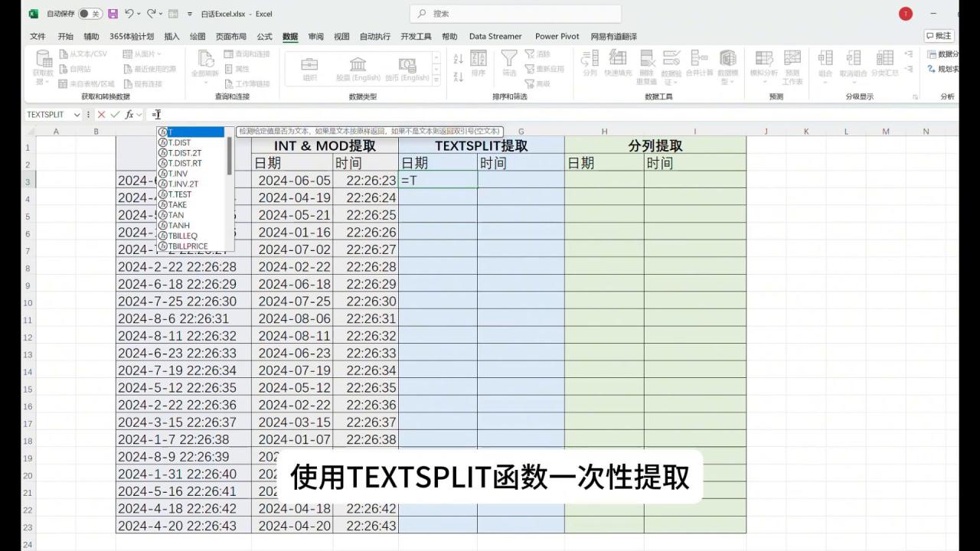Viewport: 980px width, 551px height.
Task: Select the 货币 (English) data type
Action: click(407, 69)
